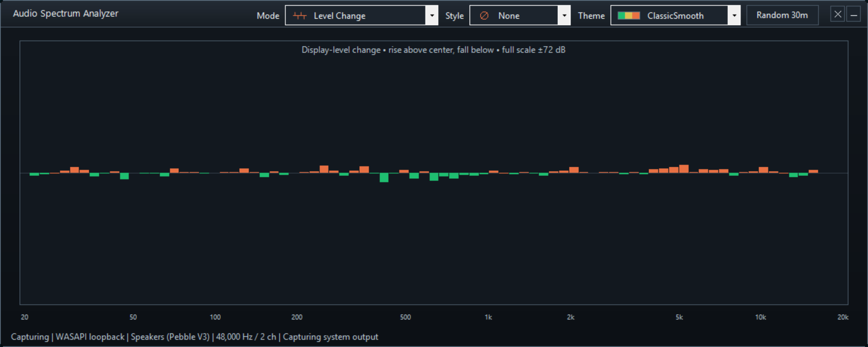868x347 pixels.
Task: Click the 50 Hz axis label
Action: pyautogui.click(x=133, y=317)
